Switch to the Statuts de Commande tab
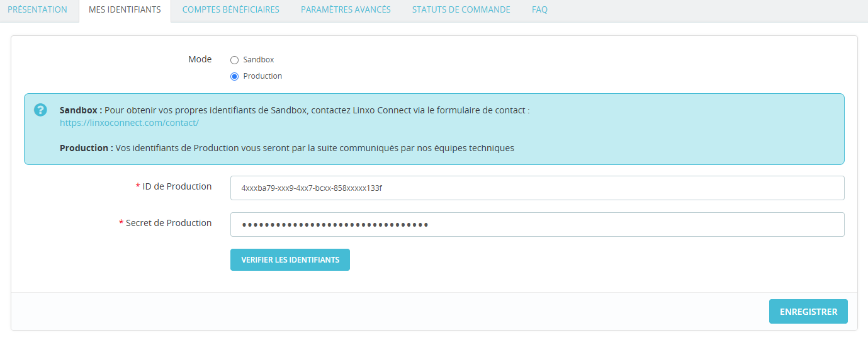Screen dimensions: 868x352 (x=461, y=10)
